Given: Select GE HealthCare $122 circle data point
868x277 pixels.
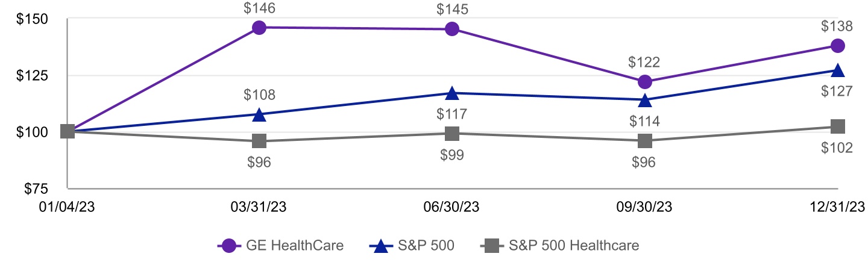Looking at the screenshot, I should click(x=645, y=82).
